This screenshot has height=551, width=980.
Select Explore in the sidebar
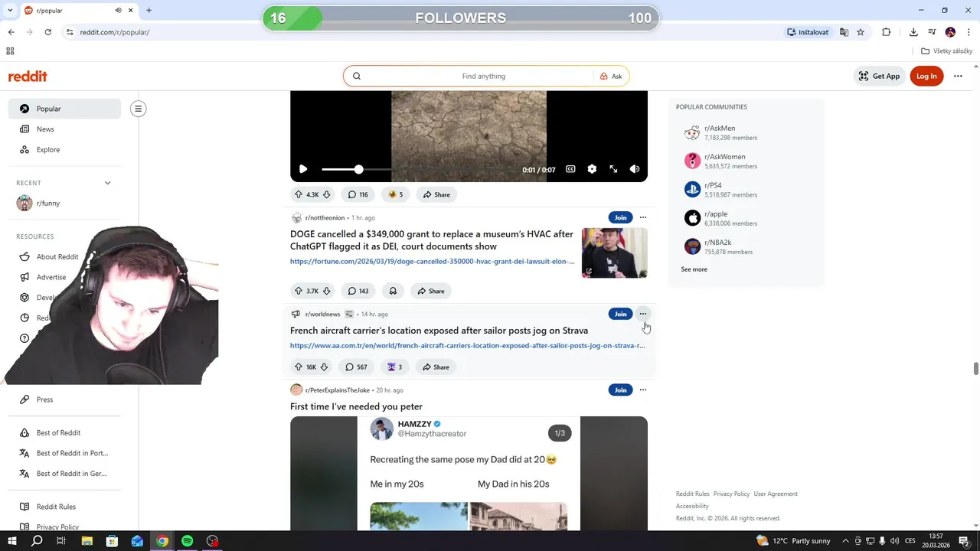coord(64,149)
